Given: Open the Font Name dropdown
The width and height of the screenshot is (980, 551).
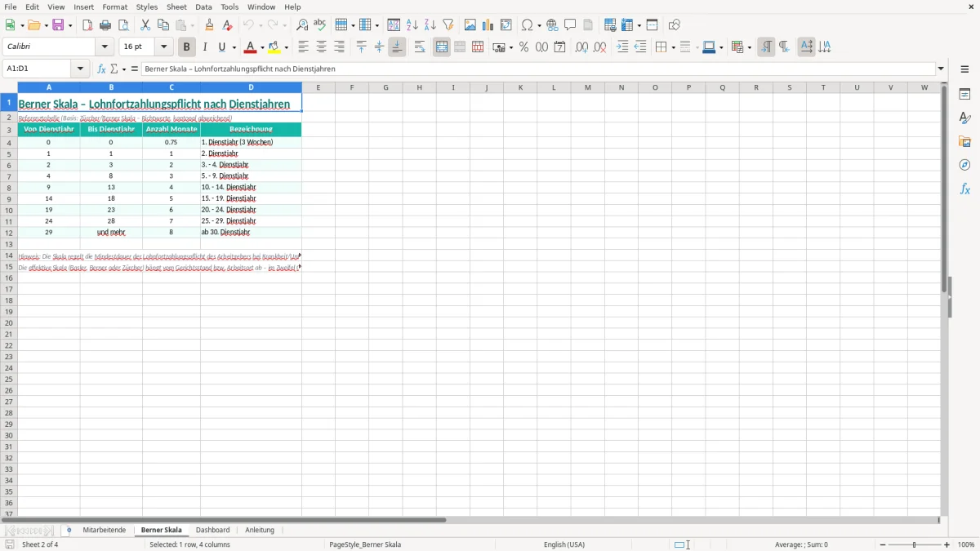Looking at the screenshot, I should click(105, 47).
